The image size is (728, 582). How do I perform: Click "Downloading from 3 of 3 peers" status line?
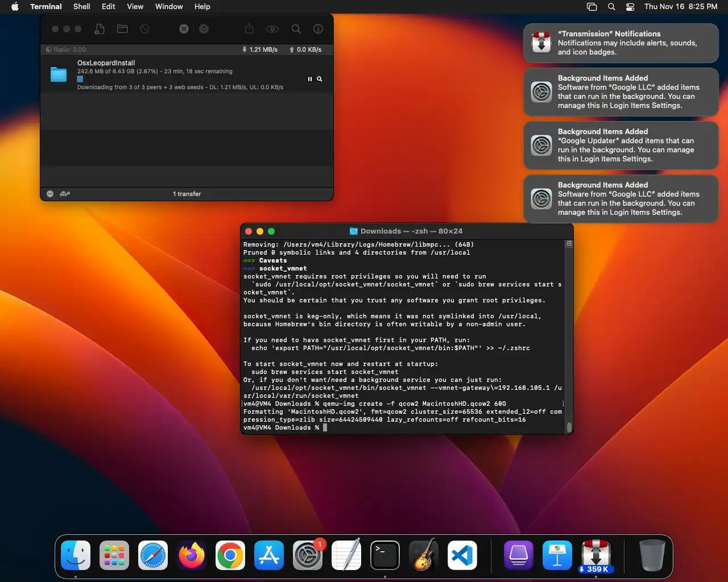[x=180, y=88]
